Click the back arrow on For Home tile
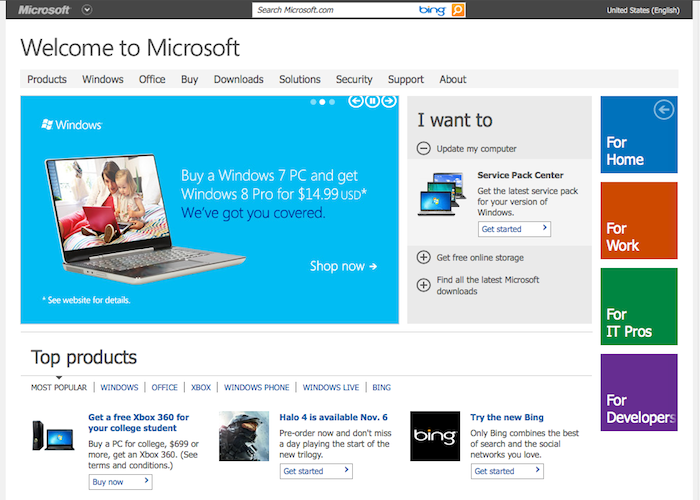This screenshot has height=500, width=700. click(x=664, y=109)
